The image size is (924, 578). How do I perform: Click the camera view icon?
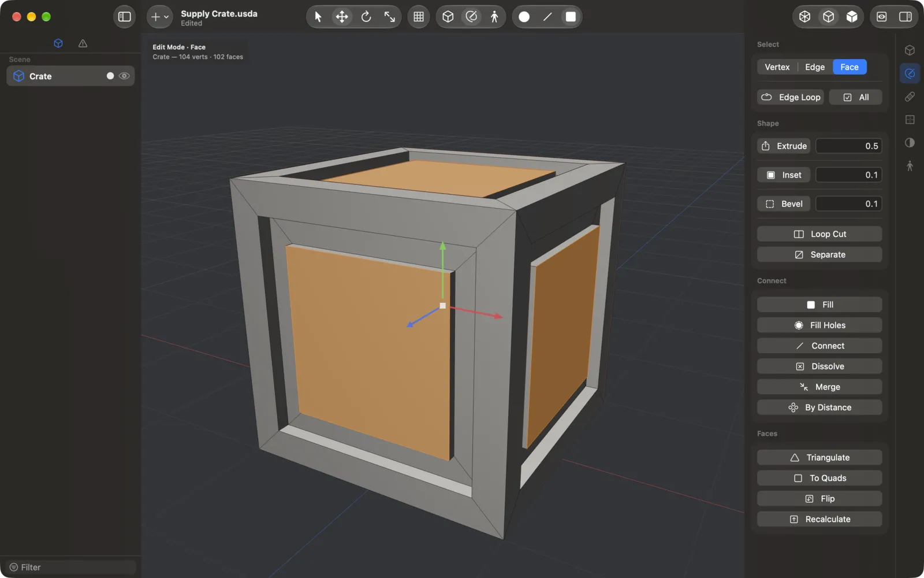(882, 17)
